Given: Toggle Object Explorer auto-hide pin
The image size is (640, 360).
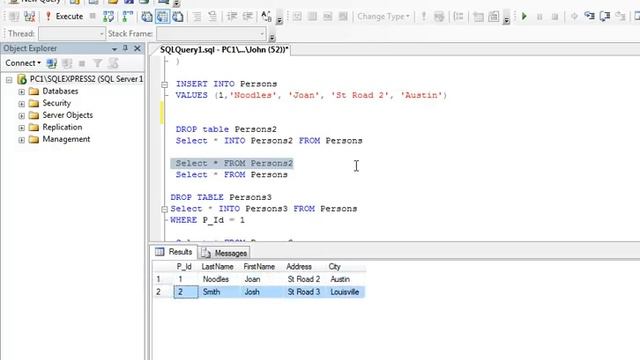Looking at the screenshot, I should [125, 48].
